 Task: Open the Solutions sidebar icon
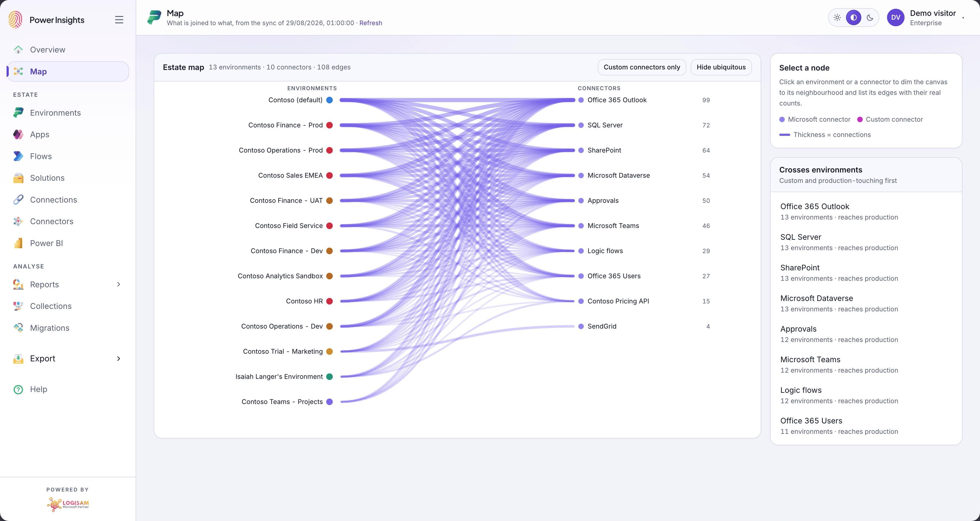18,178
